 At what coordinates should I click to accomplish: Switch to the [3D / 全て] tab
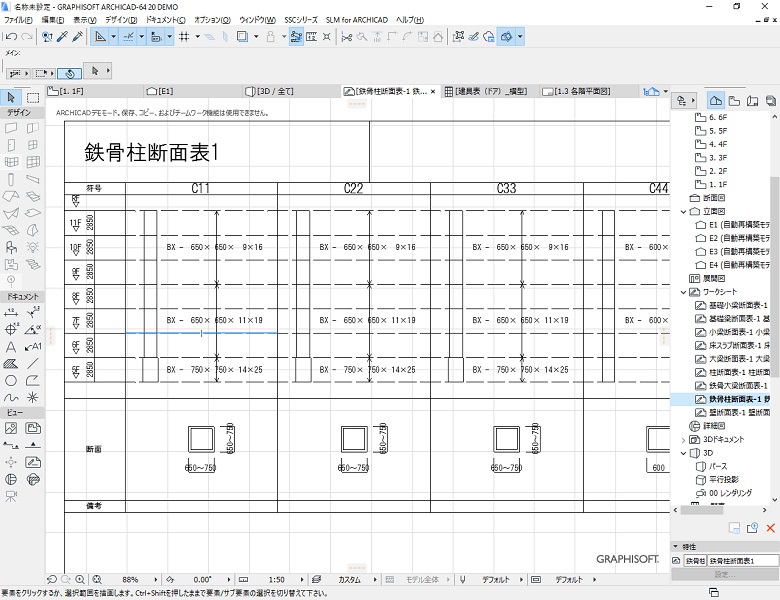(292, 91)
